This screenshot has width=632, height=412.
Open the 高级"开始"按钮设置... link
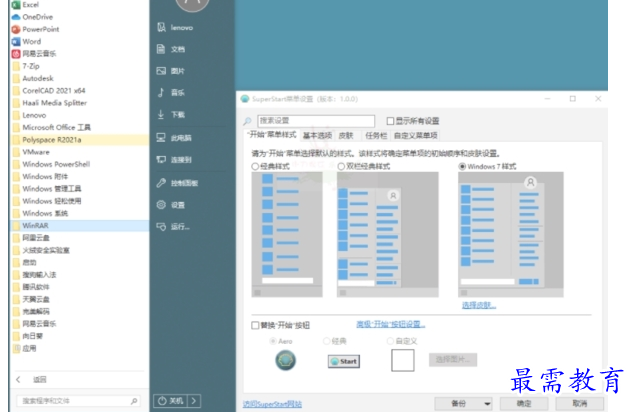391,324
